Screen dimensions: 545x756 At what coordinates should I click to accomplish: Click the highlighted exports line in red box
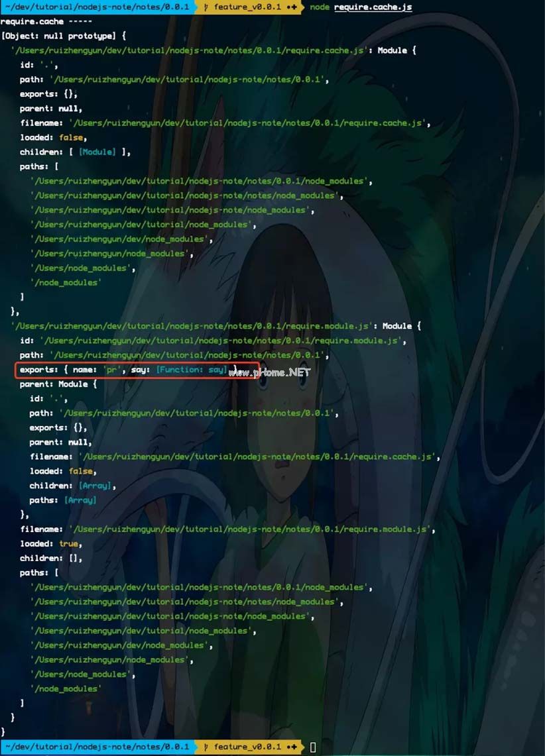click(x=137, y=370)
